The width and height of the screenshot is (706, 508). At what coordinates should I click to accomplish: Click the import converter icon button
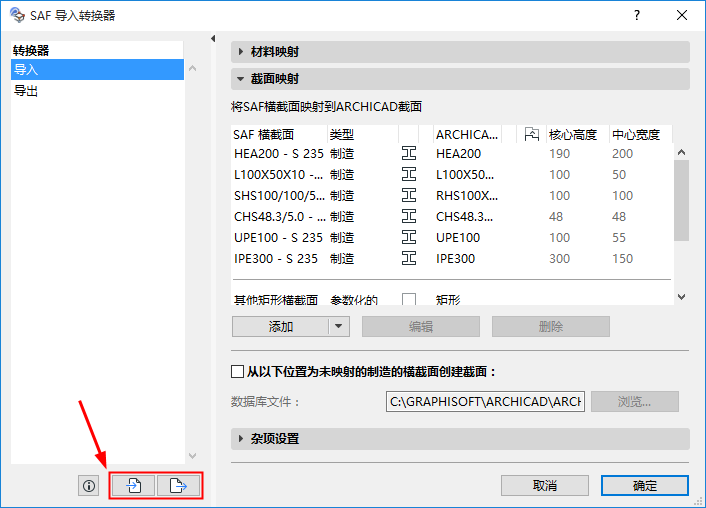pos(133,486)
